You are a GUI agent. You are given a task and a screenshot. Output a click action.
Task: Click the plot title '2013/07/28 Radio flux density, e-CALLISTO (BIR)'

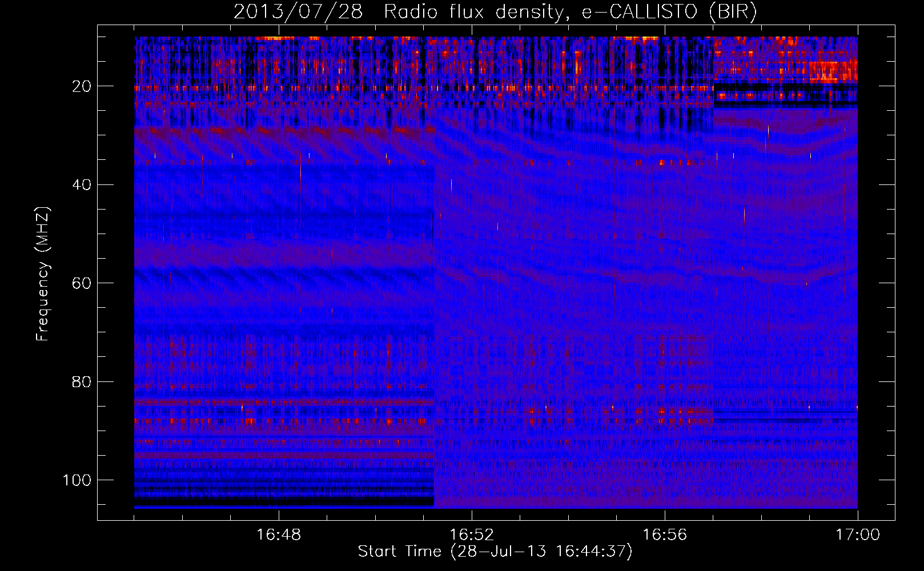click(x=495, y=12)
